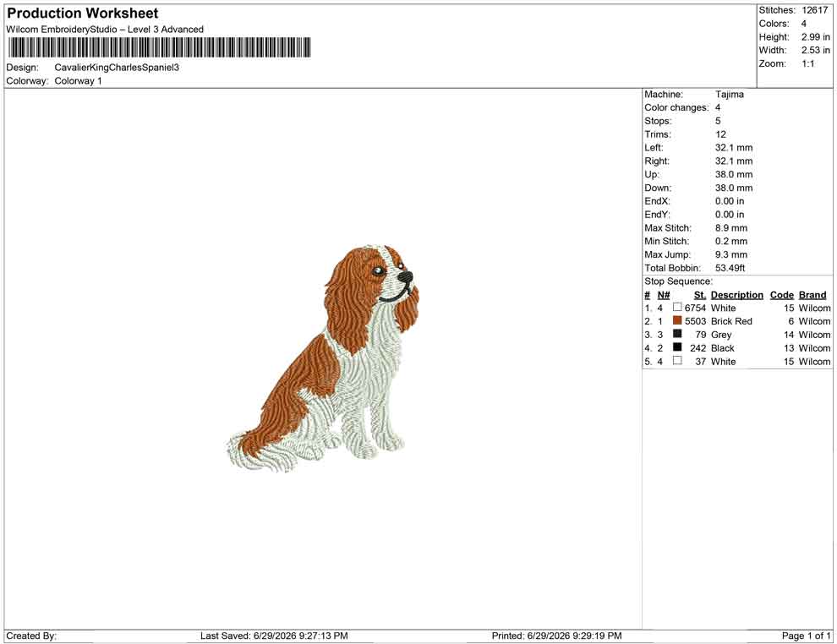This screenshot has width=837, height=644.
Task: Click the Black description in row 4
Action: (x=722, y=348)
